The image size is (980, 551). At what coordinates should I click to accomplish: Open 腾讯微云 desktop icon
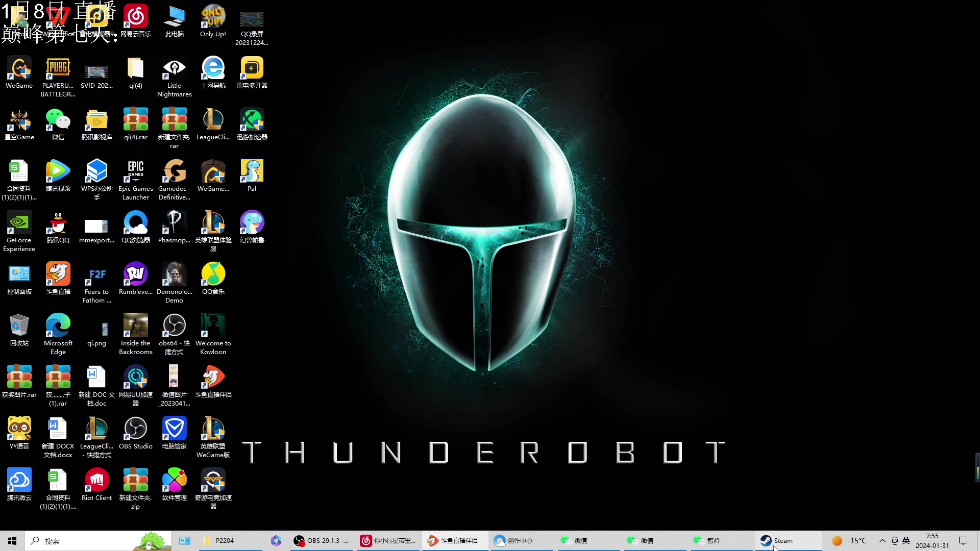pyautogui.click(x=19, y=485)
